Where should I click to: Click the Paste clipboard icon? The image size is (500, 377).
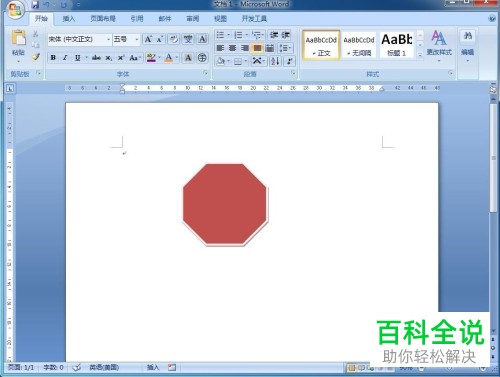tap(18, 37)
